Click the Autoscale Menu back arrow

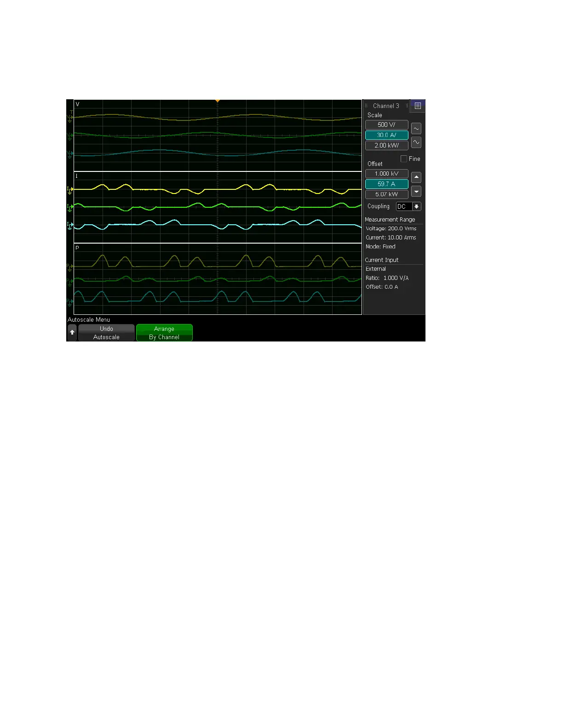72,332
